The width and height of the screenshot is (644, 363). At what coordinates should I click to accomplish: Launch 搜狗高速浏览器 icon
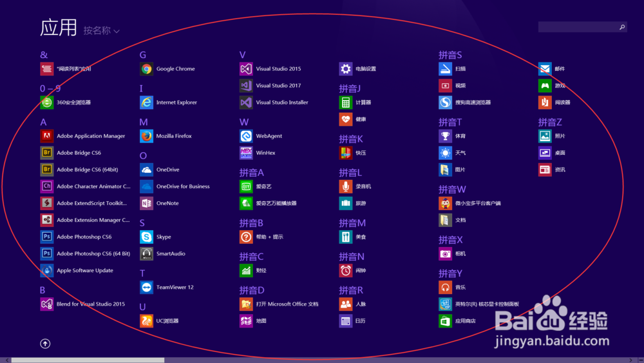pos(445,103)
